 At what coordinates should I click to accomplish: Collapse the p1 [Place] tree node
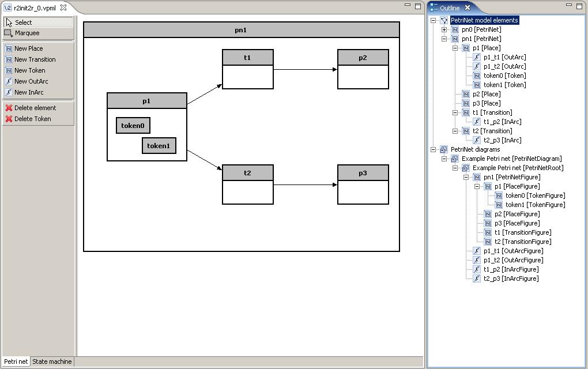(455, 48)
